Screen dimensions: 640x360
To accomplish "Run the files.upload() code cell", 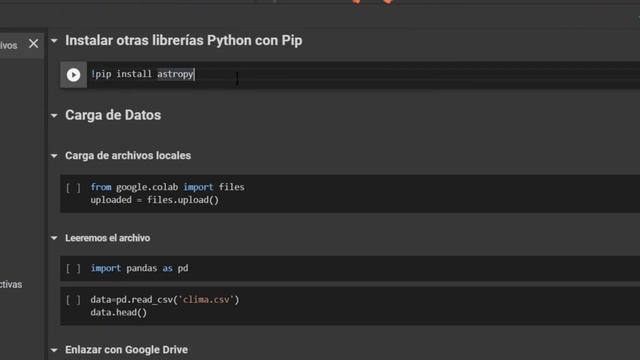I will pyautogui.click(x=73, y=188).
